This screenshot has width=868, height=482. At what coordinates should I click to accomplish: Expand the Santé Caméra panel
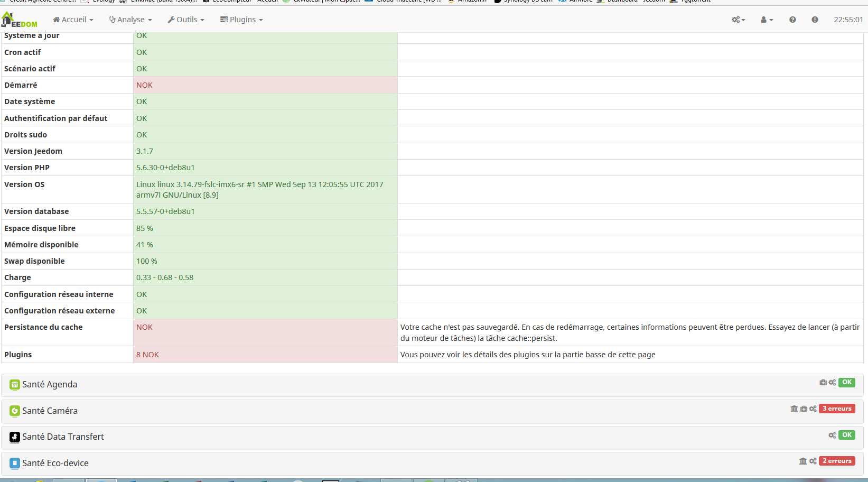point(432,411)
